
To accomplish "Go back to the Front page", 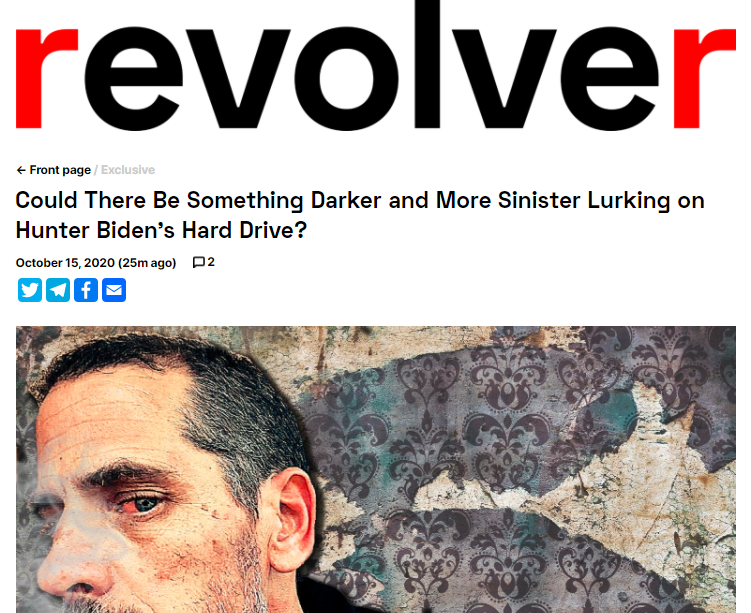I will tap(60, 170).
